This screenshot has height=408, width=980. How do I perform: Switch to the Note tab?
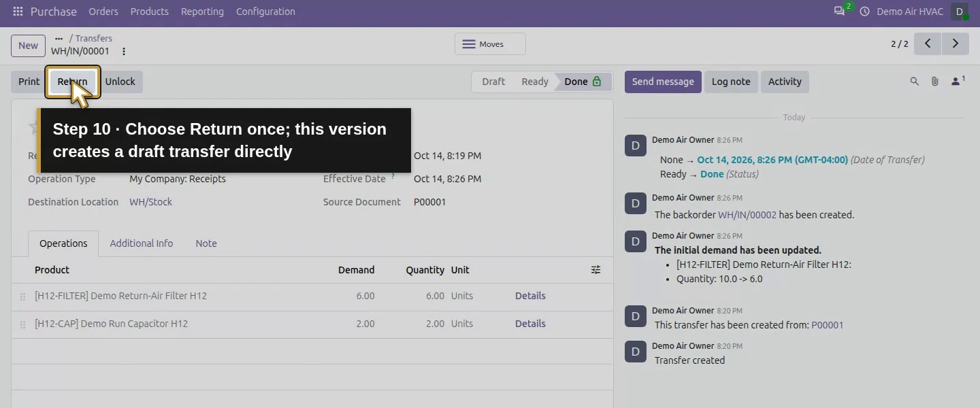tap(206, 243)
